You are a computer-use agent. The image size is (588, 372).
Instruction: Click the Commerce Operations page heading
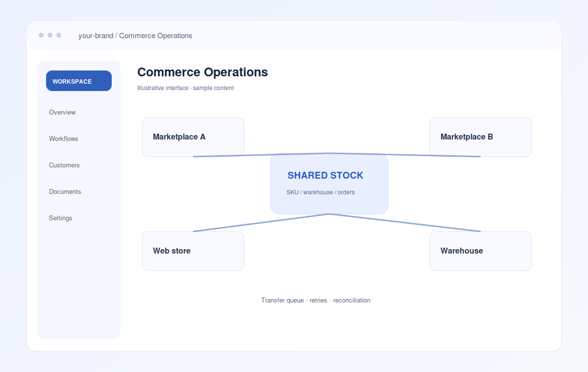tap(202, 72)
